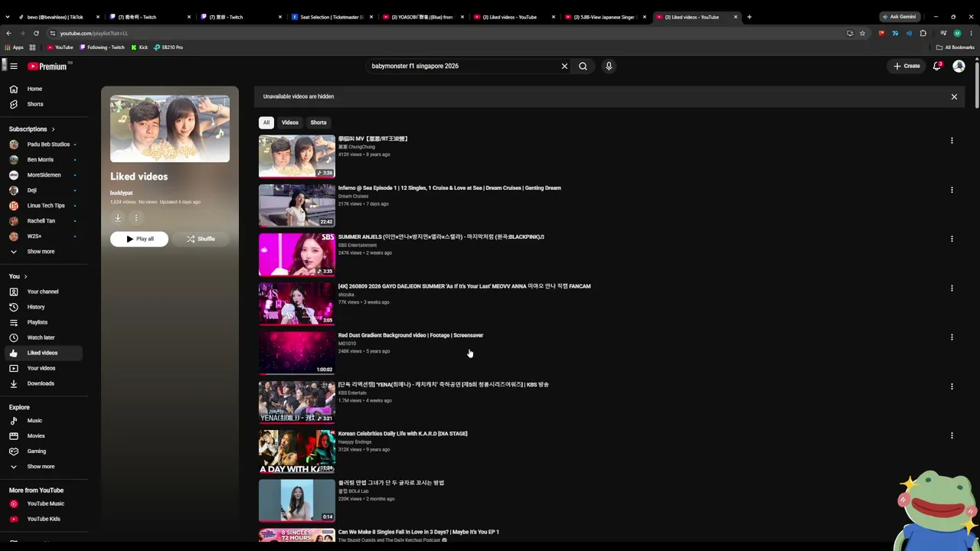Open the All Bookmarks folder
980x551 pixels.
pyautogui.click(x=955, y=47)
